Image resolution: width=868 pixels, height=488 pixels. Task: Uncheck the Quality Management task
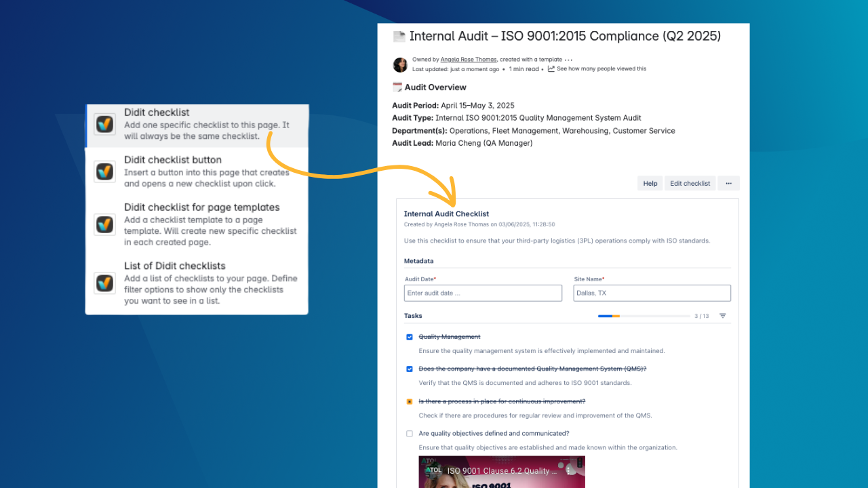(x=409, y=337)
